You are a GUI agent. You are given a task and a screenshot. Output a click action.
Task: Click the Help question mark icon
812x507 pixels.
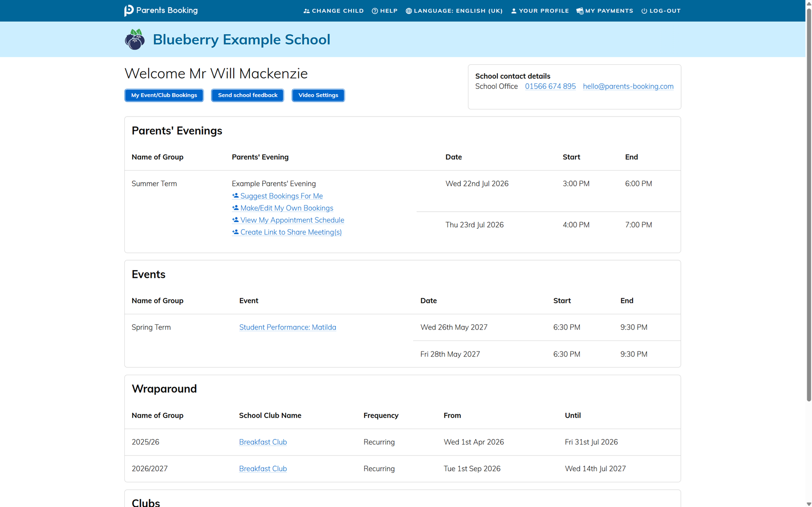[375, 11]
